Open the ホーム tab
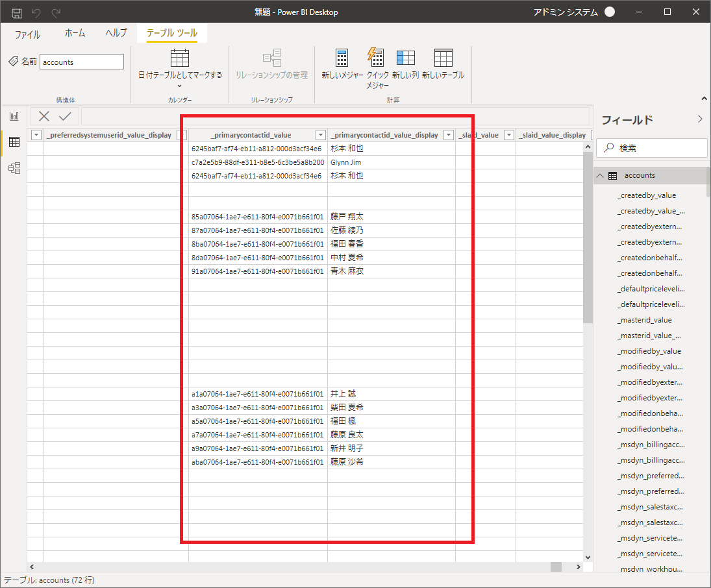Viewport: 711px width, 588px height. point(75,33)
